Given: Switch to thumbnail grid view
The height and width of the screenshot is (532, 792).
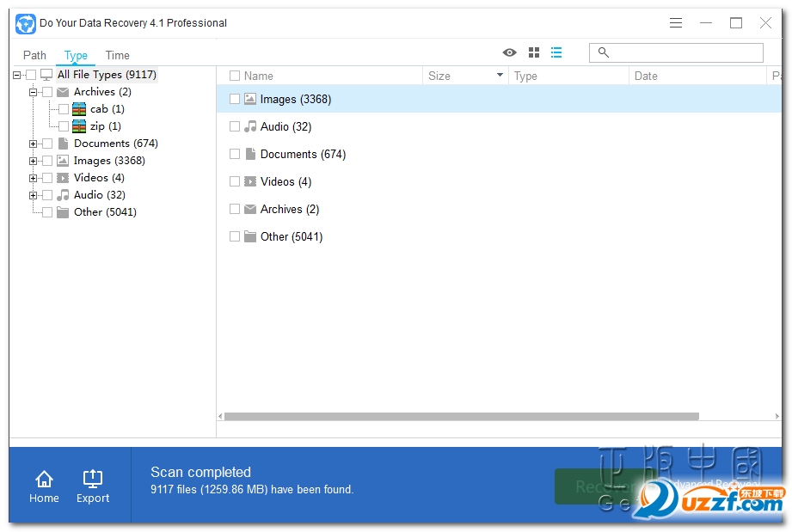Looking at the screenshot, I should (533, 52).
